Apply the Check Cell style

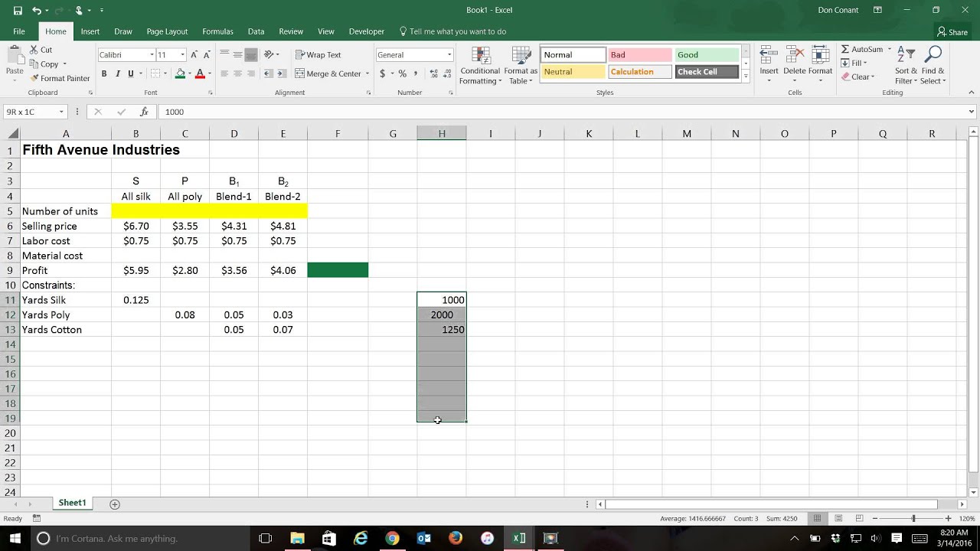[707, 72]
